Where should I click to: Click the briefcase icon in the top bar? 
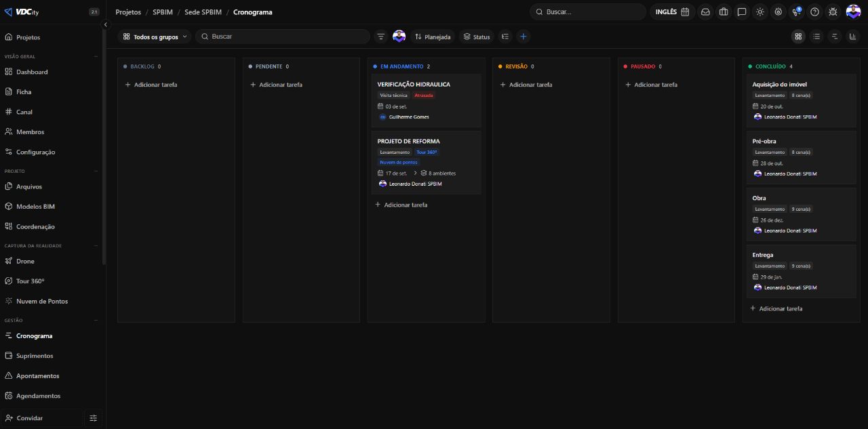coord(724,12)
